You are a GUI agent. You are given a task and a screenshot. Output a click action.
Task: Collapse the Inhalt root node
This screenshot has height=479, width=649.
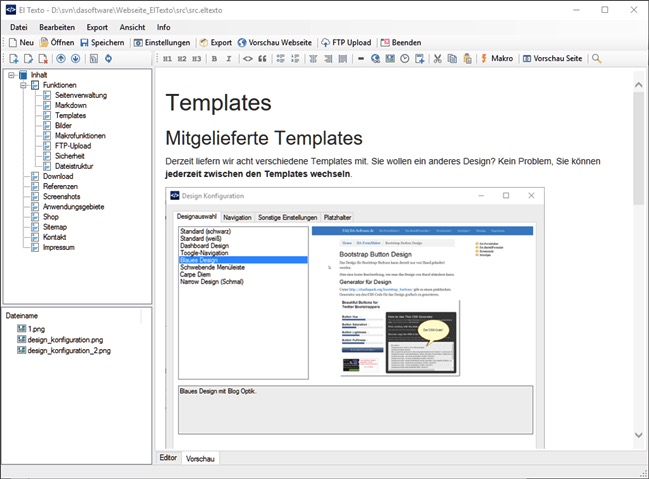pyautogui.click(x=12, y=75)
